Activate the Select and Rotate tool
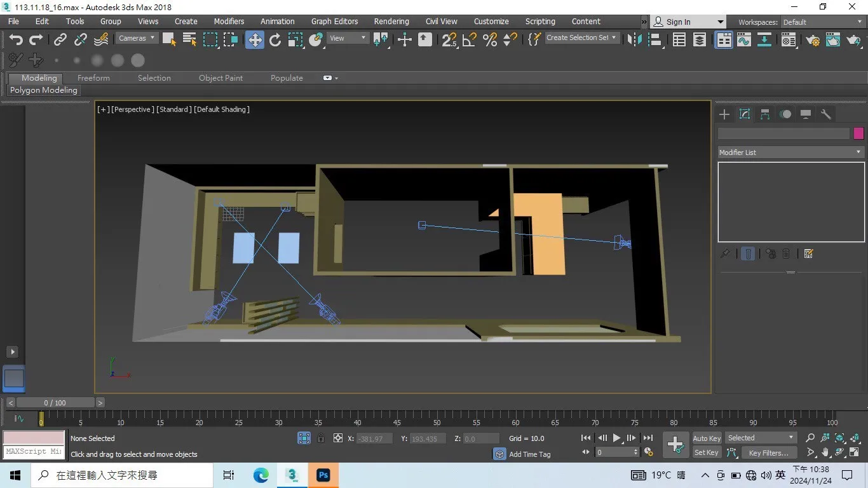Image resolution: width=868 pixels, height=488 pixels. [x=275, y=39]
